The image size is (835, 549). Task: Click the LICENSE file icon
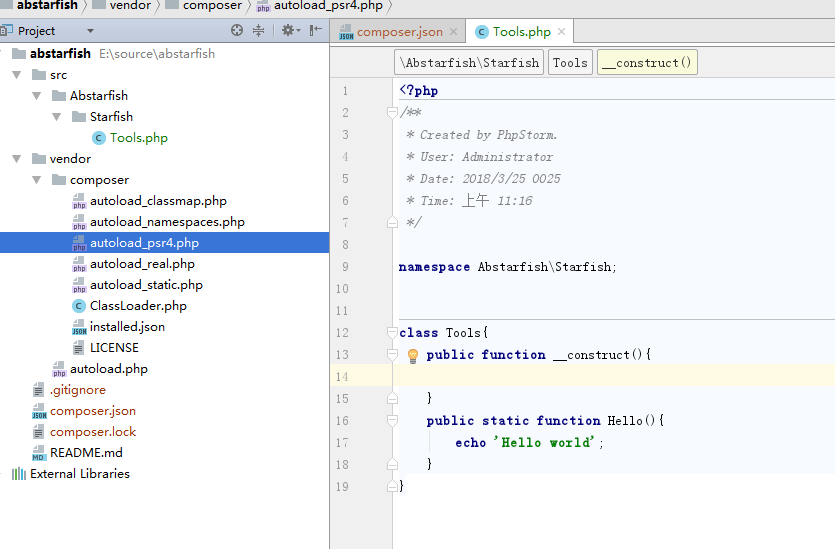(x=78, y=348)
